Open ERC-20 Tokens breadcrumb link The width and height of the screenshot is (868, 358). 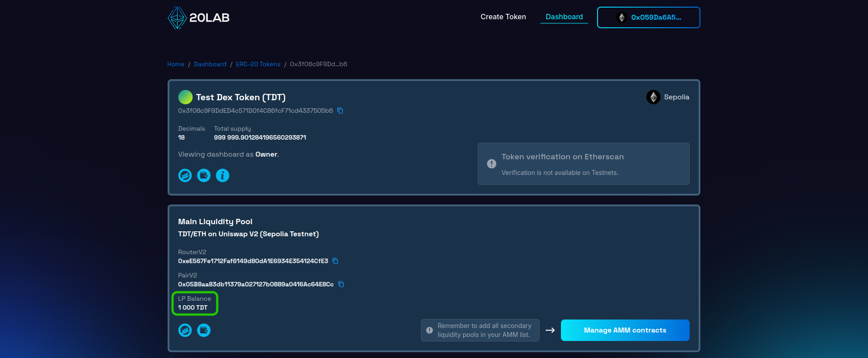click(x=258, y=64)
